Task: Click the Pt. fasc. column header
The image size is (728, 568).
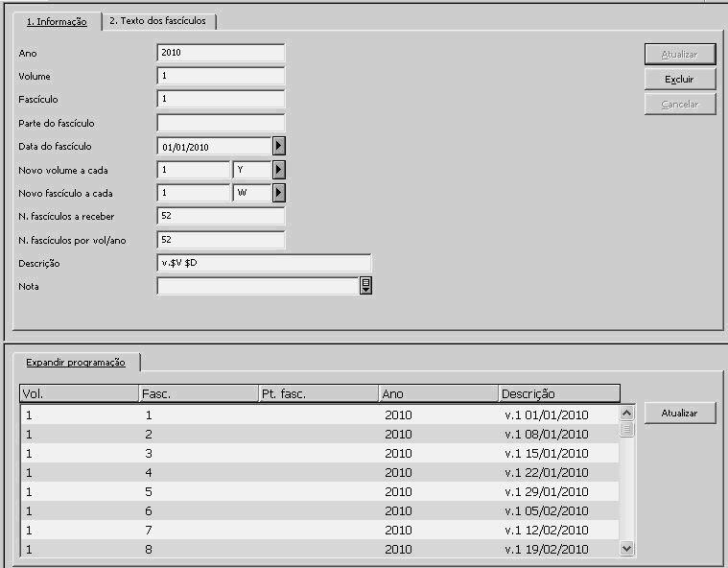Action: tap(318, 393)
